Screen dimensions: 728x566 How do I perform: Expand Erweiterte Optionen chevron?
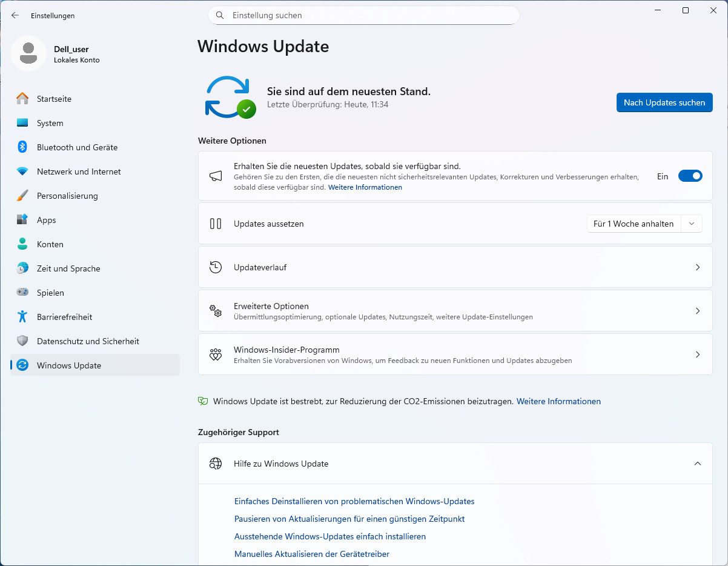coord(698,311)
